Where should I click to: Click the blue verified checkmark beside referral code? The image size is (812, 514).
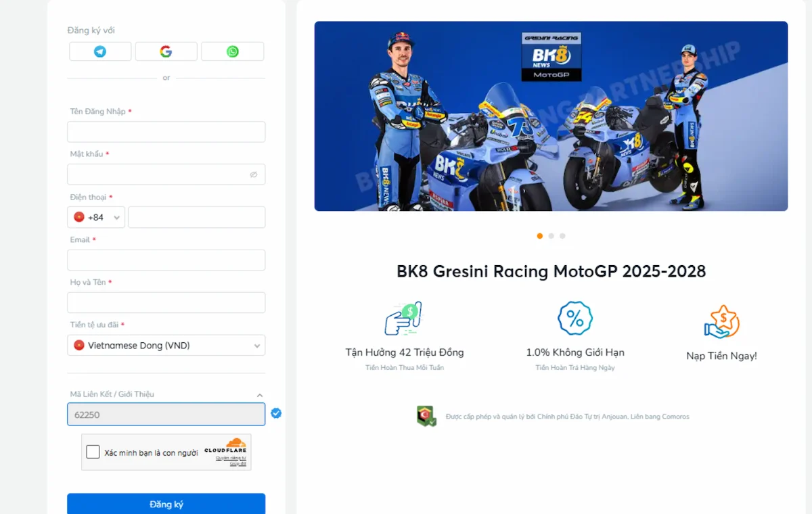click(x=276, y=413)
